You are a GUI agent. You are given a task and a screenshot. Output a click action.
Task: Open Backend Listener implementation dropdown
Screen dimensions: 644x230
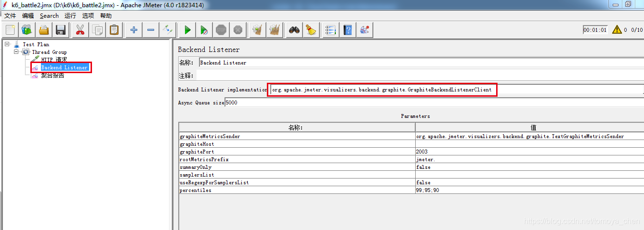456,89
